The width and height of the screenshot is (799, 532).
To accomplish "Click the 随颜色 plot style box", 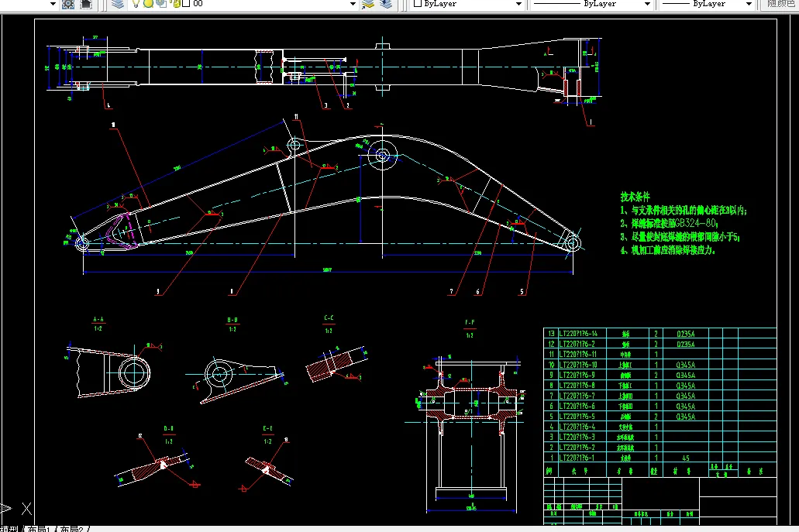I will tap(780, 4).
